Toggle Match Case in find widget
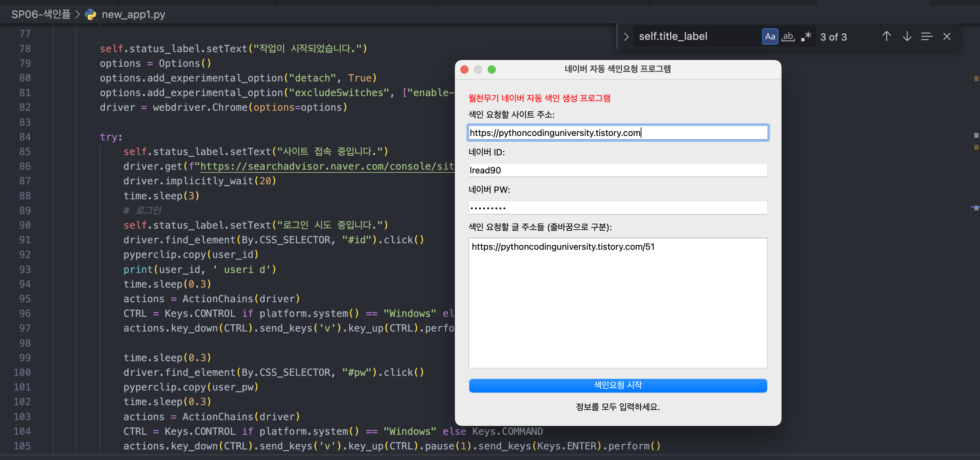 (x=770, y=36)
